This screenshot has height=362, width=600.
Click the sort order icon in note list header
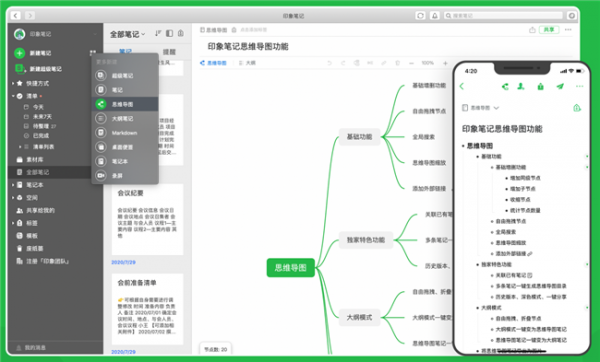[x=158, y=33]
